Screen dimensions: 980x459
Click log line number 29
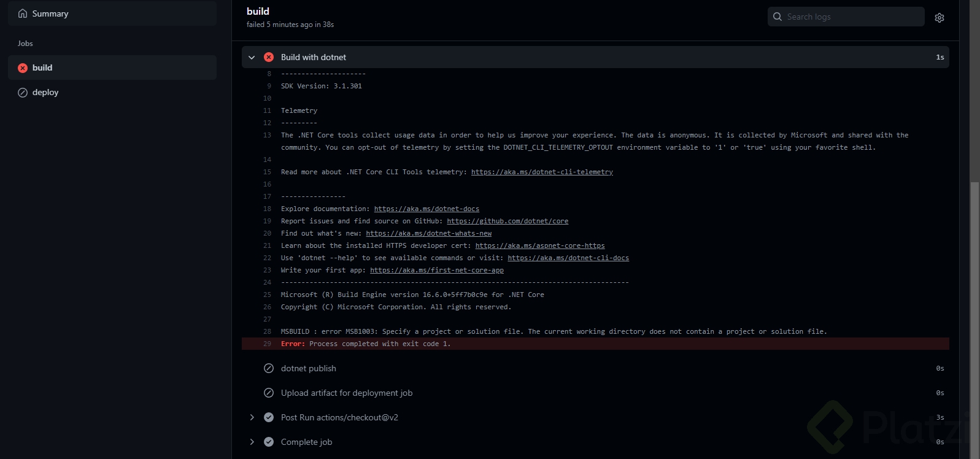click(x=267, y=344)
